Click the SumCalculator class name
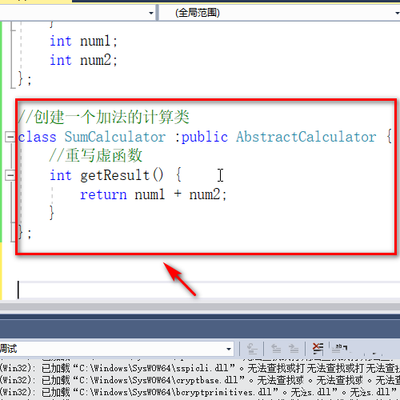This screenshot has height=400, width=400. [x=115, y=137]
